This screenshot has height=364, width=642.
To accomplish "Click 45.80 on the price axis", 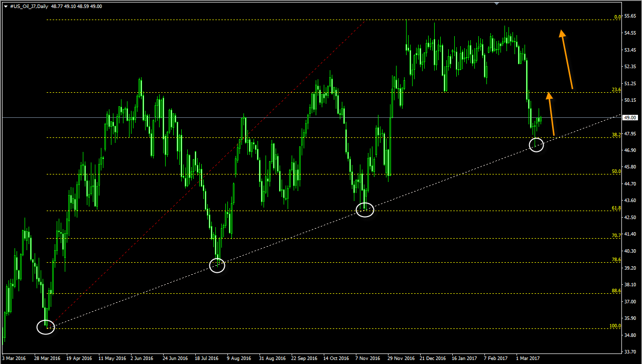I will [x=630, y=167].
